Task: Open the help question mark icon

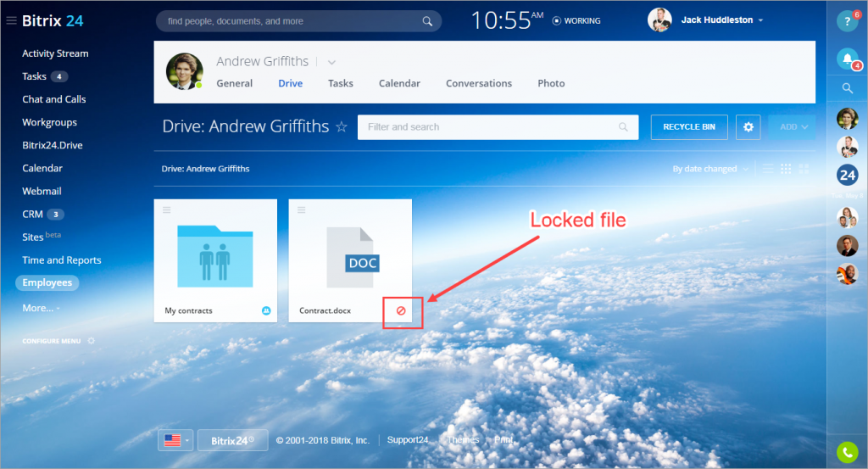Action: [847, 21]
